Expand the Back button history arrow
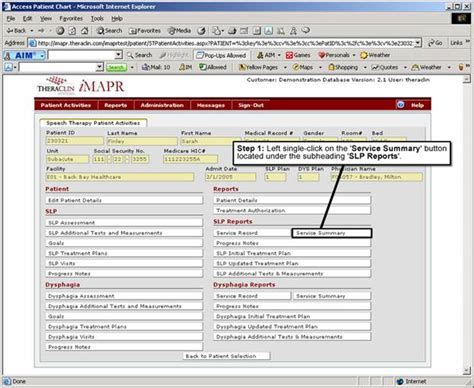 [x=32, y=31]
